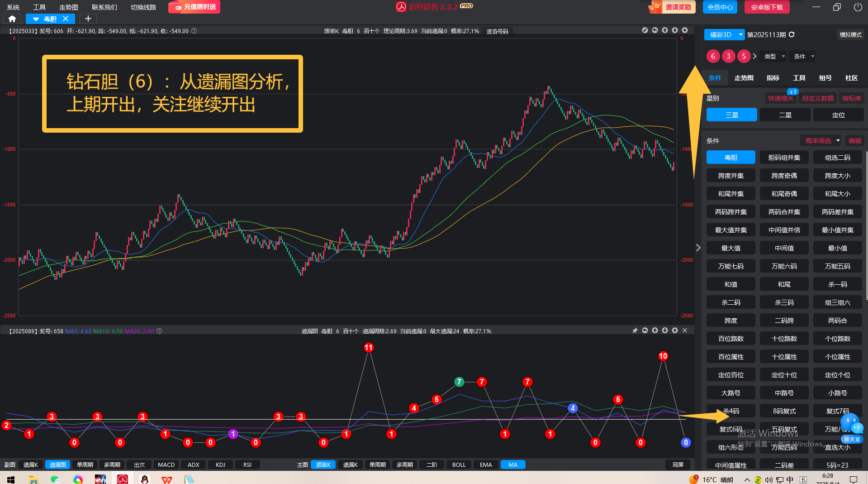Select the 三星 star option
868x484 pixels.
(732, 115)
